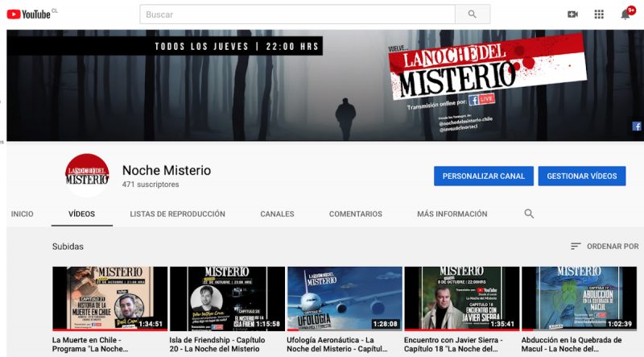Open the create video camera icon

click(572, 15)
